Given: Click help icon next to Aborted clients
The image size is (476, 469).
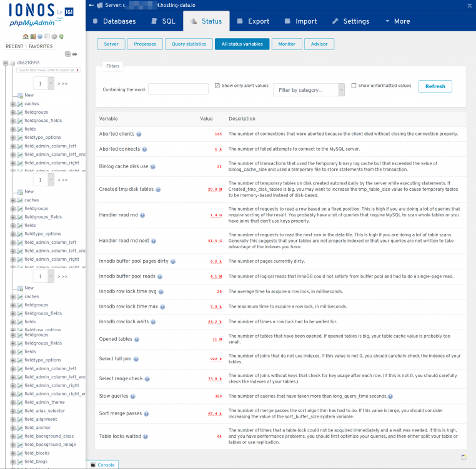Looking at the screenshot, I should [x=139, y=134].
